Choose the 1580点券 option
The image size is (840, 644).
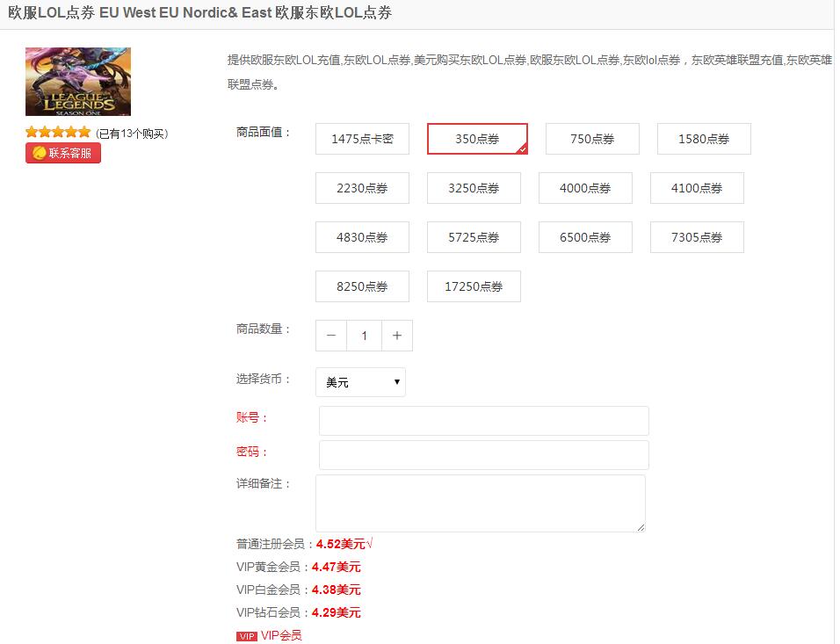[704, 139]
